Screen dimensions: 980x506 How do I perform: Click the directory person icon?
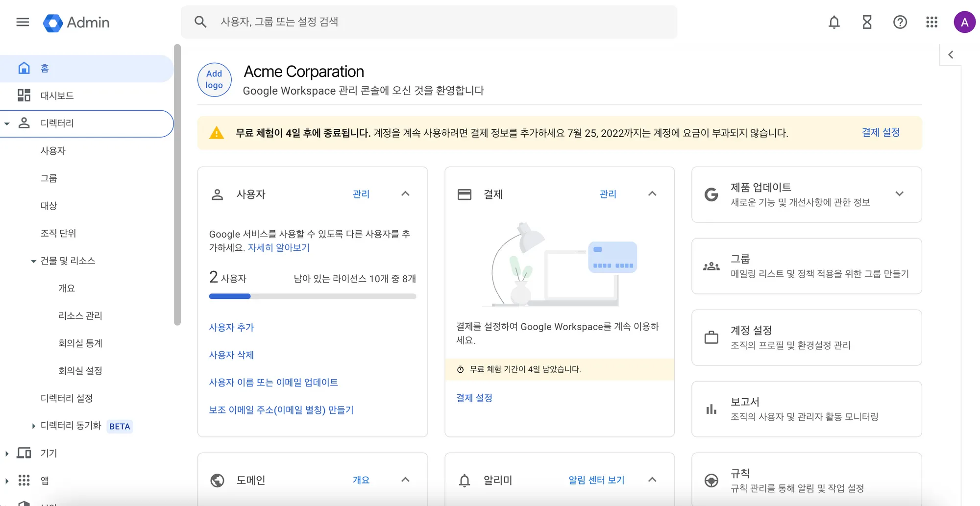click(x=24, y=123)
